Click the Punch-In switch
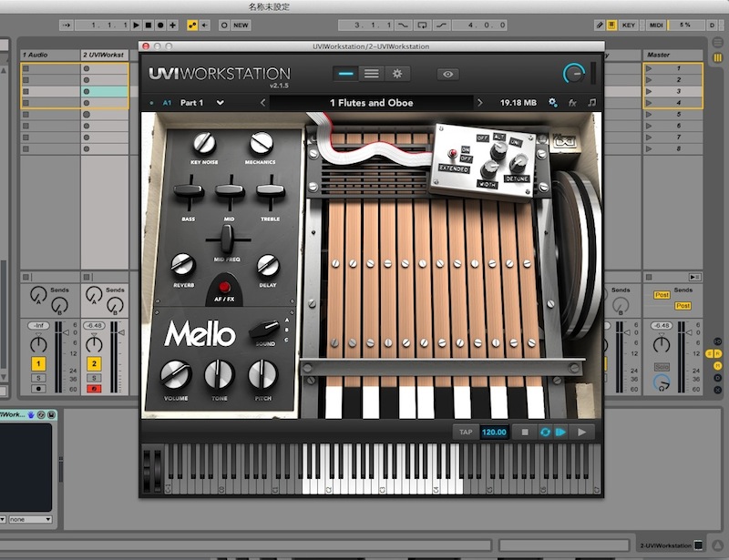Screen dimensions: 729x560 coord(403,25)
